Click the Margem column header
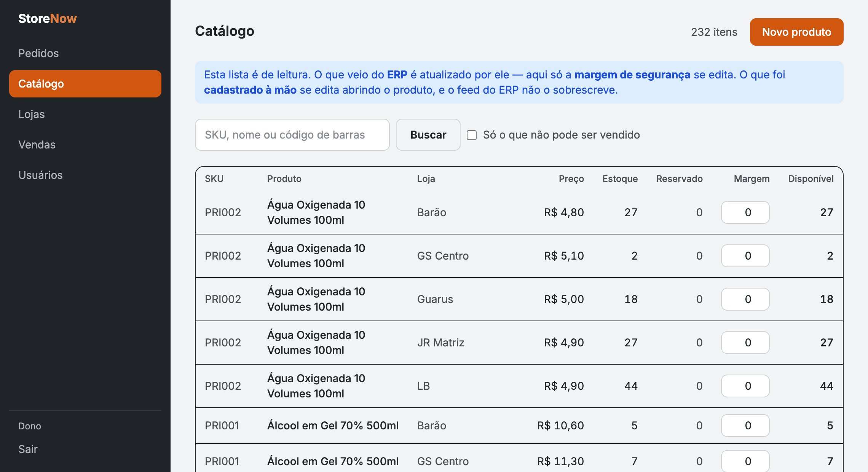 pyautogui.click(x=752, y=179)
